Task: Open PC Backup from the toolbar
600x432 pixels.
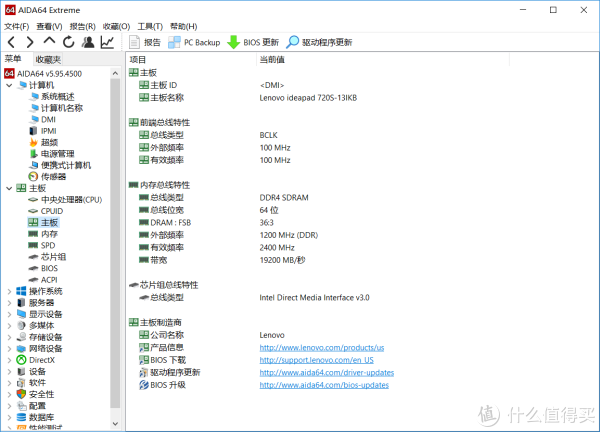Action: 194,42
